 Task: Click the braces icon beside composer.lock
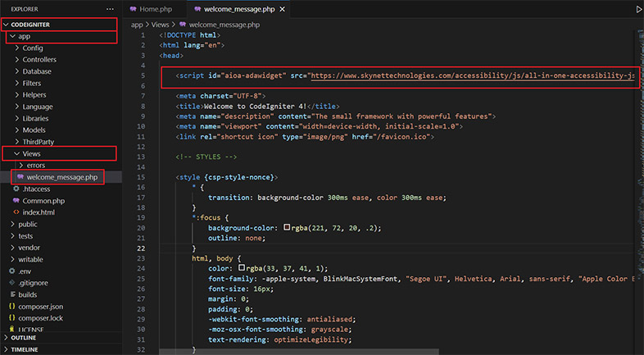coord(12,318)
